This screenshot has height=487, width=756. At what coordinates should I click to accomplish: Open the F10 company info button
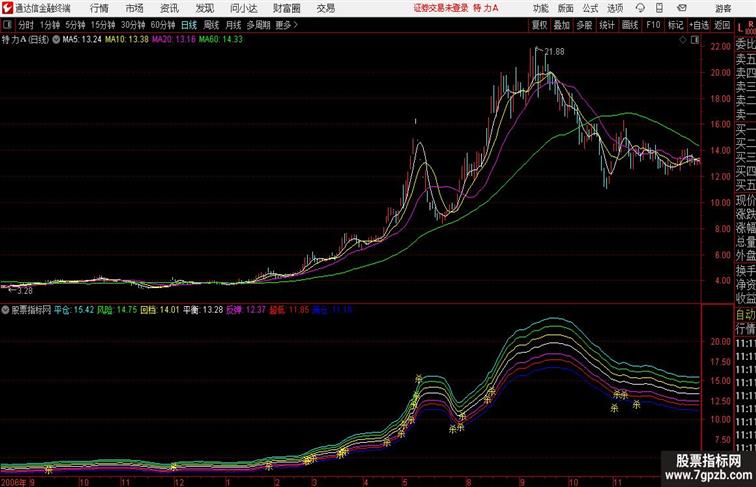[653, 25]
